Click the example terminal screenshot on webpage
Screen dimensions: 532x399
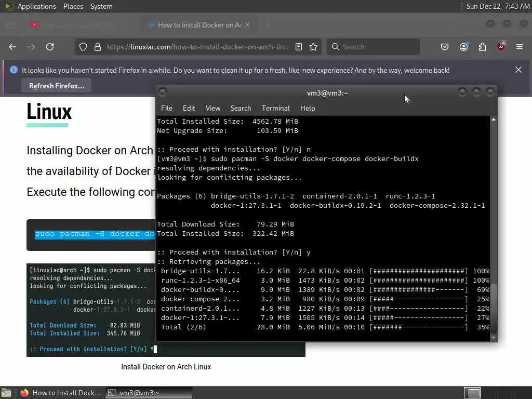(x=91, y=310)
